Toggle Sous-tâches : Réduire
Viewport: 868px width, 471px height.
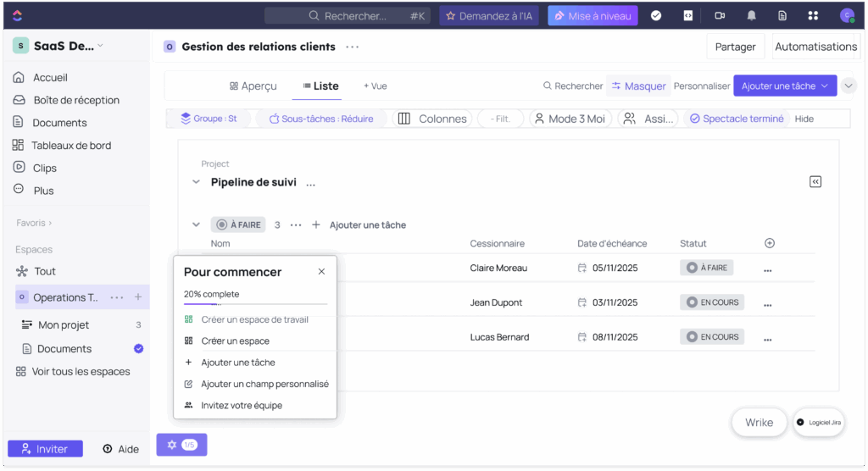[x=321, y=119]
